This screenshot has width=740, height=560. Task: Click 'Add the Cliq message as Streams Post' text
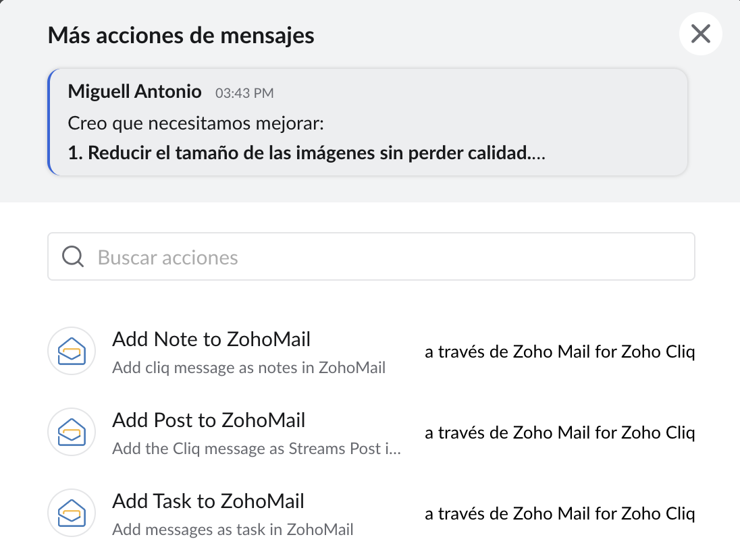257,449
